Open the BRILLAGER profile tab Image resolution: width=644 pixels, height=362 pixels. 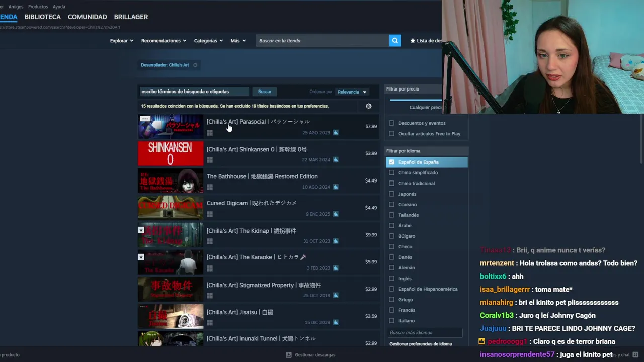click(131, 17)
